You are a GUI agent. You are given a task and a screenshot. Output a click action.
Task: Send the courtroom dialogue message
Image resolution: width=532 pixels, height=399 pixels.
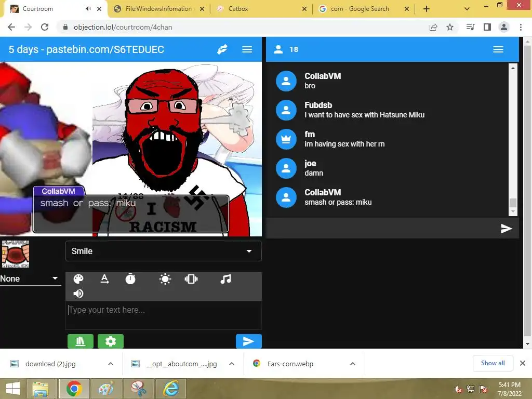click(x=249, y=341)
